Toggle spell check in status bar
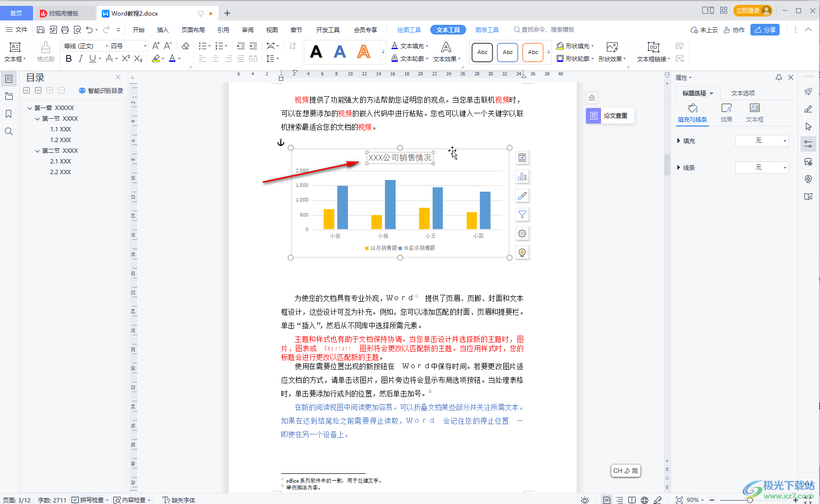Image resolution: width=820 pixels, height=504 pixels. [90, 500]
